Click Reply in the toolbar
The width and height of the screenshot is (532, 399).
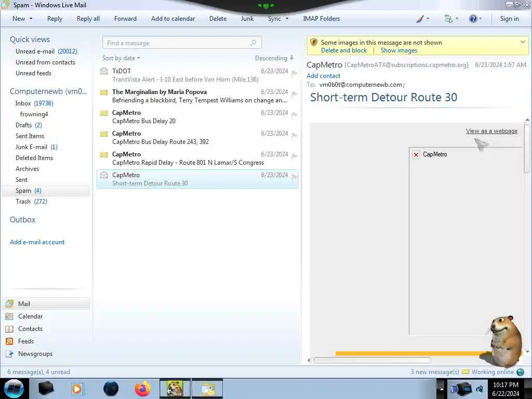(x=55, y=19)
